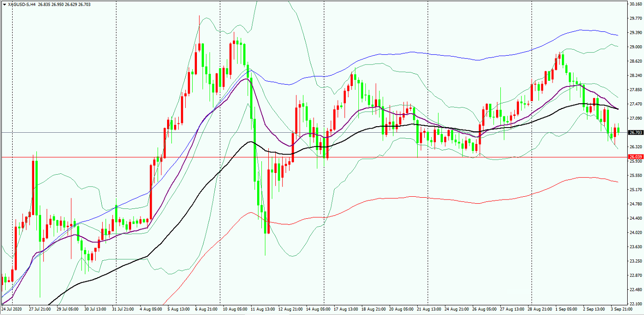Click the small triangle before XAGUSD-S title

point(5,4)
